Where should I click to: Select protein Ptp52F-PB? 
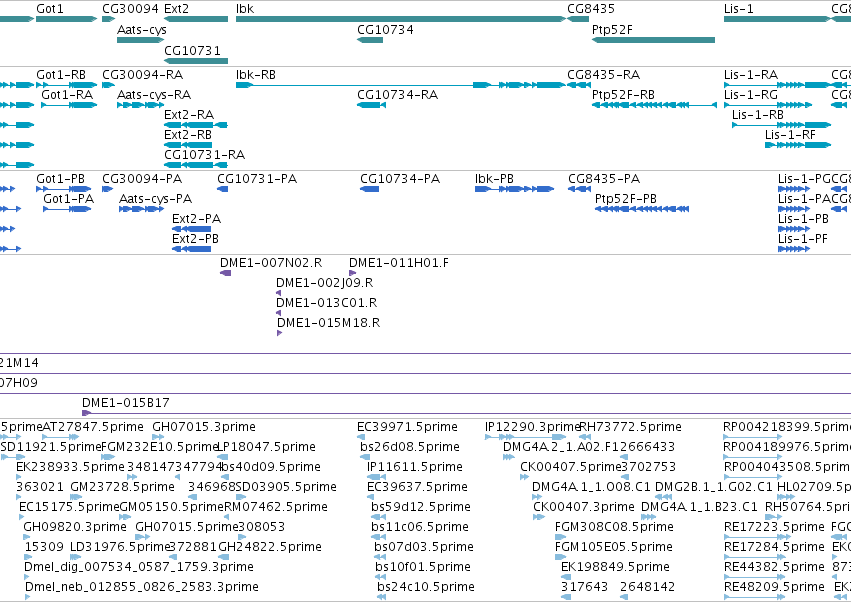pyautogui.click(x=642, y=209)
